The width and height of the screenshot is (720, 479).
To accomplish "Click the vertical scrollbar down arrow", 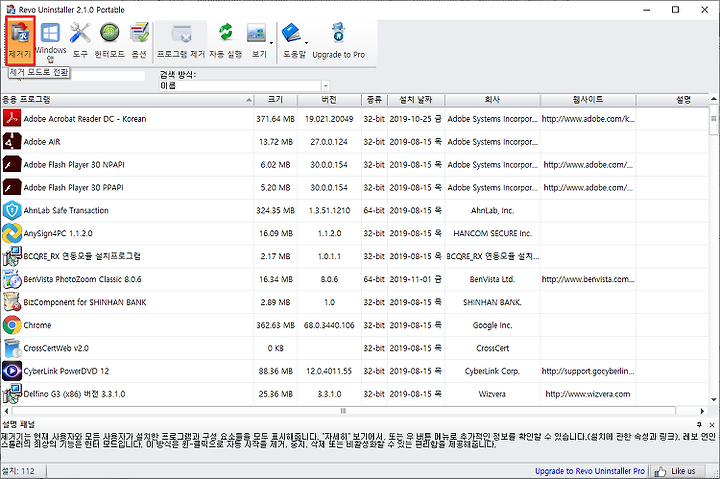I will point(714,399).
